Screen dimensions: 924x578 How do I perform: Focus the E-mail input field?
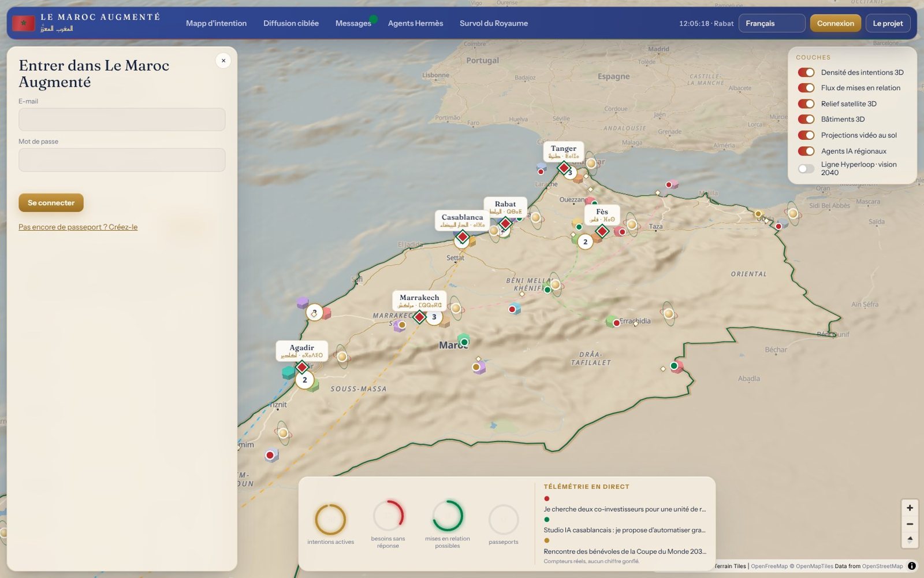122,120
